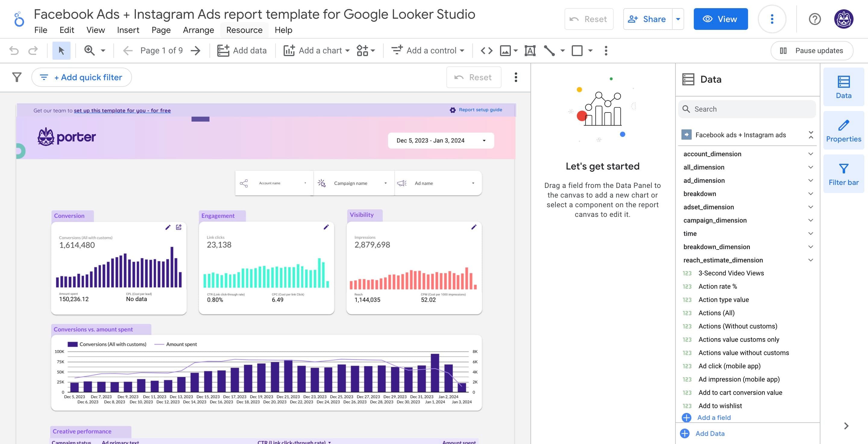Expand the time field group
Image resolution: width=868 pixels, height=444 pixels.
coord(810,233)
